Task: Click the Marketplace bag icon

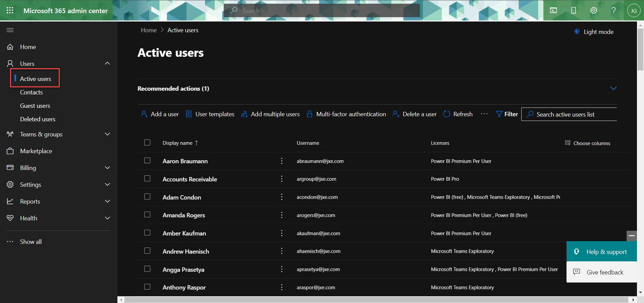Action: 10,151
